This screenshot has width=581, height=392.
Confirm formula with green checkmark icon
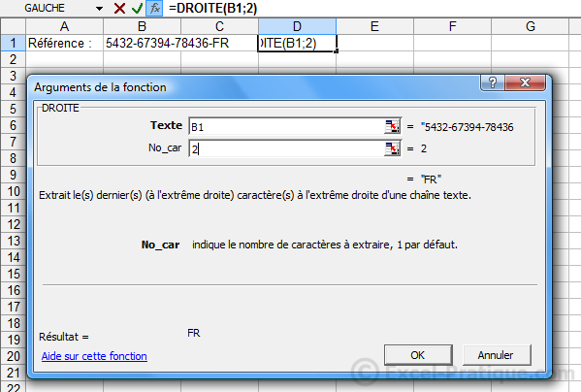[x=137, y=8]
